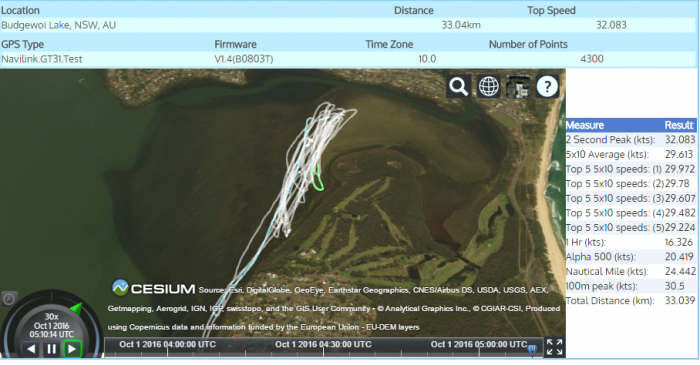Jump timeline to Oct 1 2016 04:00:00 UTC
Image resolution: width=700 pixels, height=365 pixels.
pyautogui.click(x=167, y=344)
